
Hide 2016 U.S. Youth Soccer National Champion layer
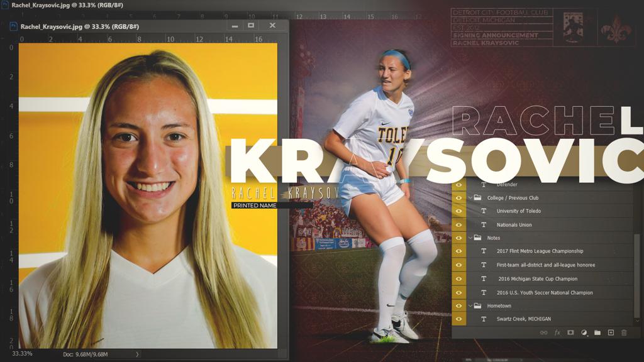[458, 293]
